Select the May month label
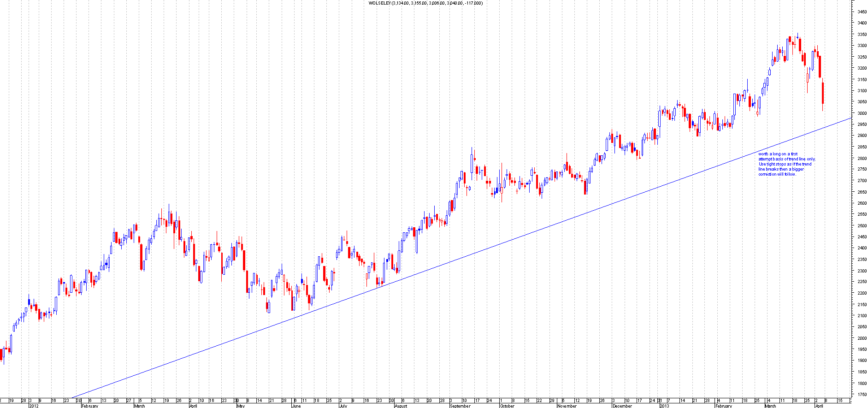Viewport: 868px width, 408px height. click(x=241, y=406)
